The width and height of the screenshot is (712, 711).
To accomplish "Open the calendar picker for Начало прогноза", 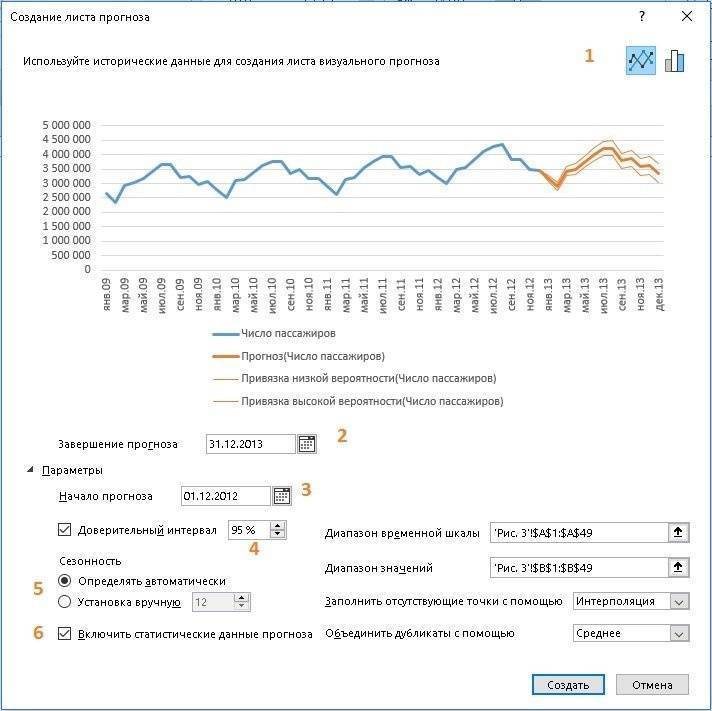I will click(282, 495).
